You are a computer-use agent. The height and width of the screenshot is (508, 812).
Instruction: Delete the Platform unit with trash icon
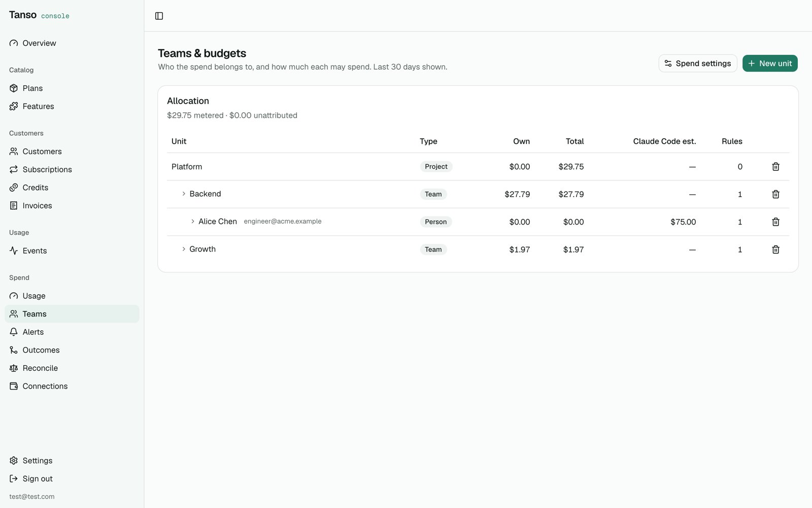click(x=775, y=167)
